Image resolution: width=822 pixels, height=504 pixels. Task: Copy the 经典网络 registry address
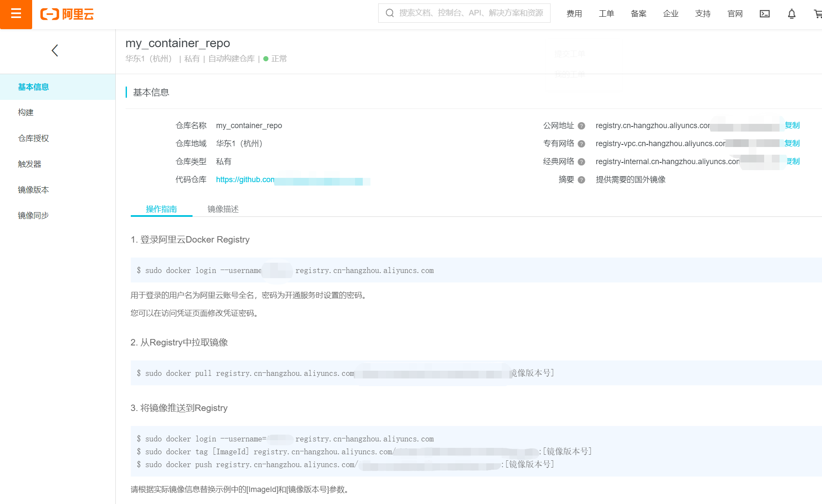(793, 161)
